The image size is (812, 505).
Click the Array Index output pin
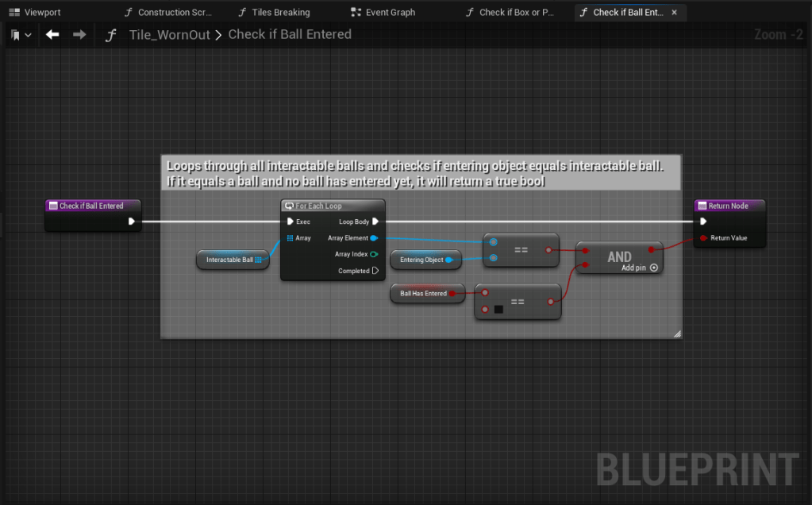point(374,254)
